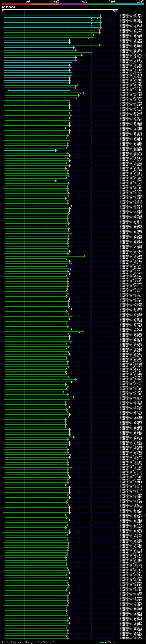
Task: Select hit label UniRef100_Q2JK16
Action: 131,115
